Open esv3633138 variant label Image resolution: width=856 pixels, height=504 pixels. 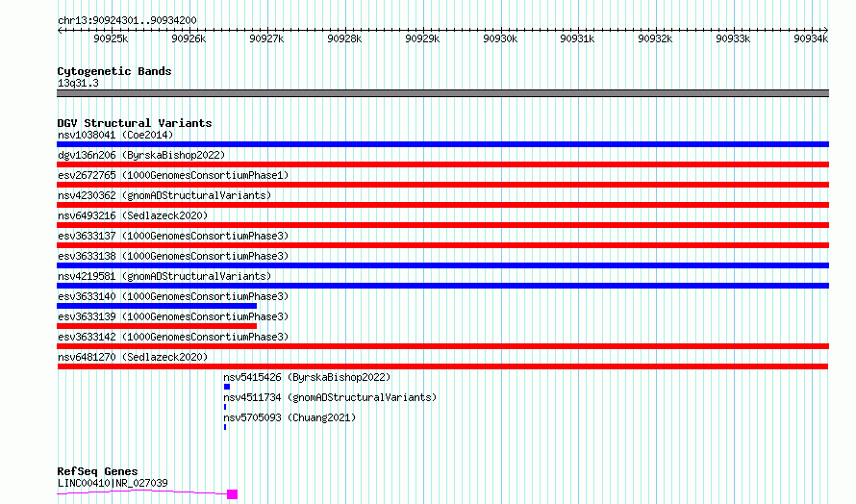173,256
